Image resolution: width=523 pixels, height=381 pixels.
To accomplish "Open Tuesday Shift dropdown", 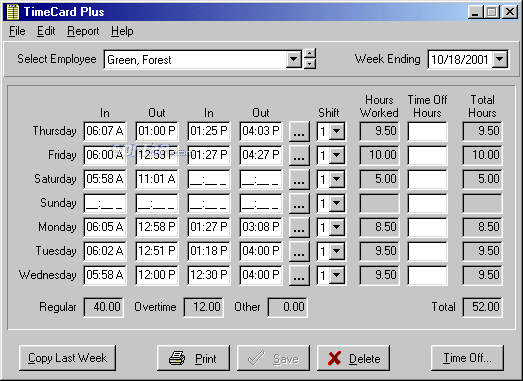I will click(337, 252).
